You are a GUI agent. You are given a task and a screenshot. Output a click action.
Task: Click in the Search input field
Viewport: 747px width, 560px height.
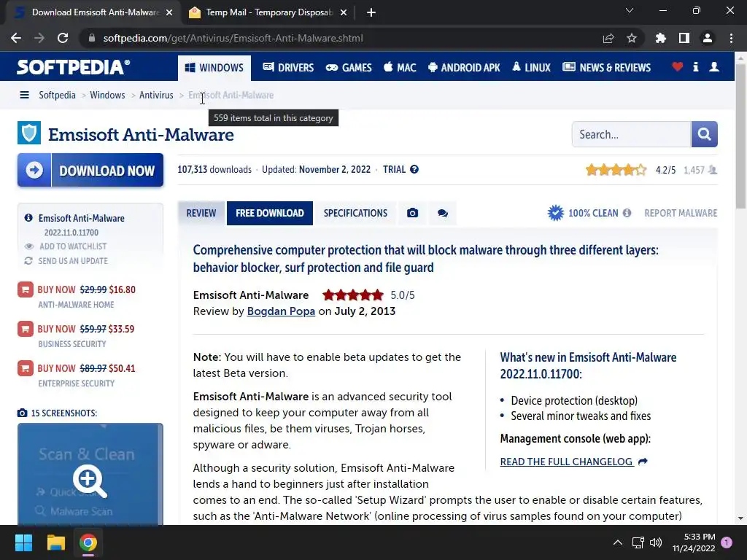[631, 134]
